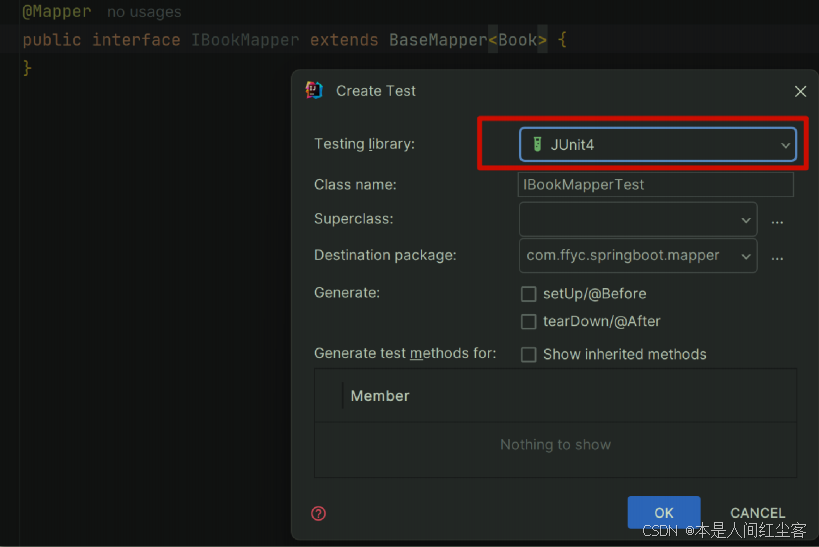Click the Destination package label
The width and height of the screenshot is (819, 547).
tap(385, 255)
